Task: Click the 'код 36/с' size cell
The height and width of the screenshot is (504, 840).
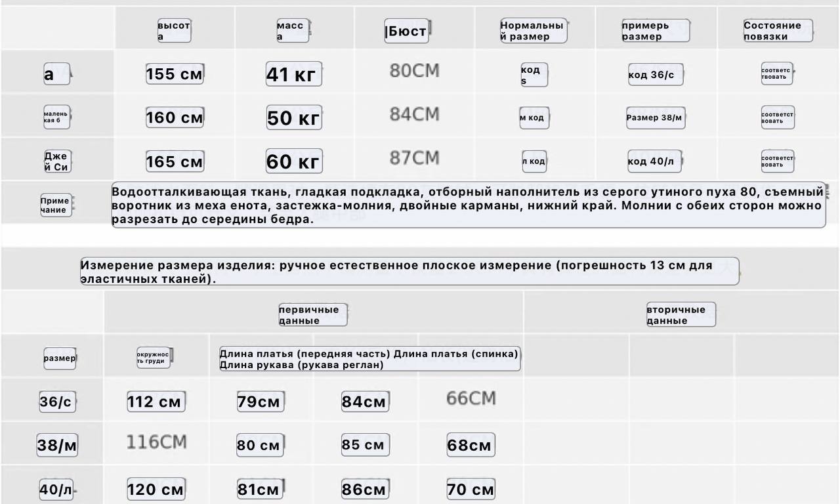Action: pyautogui.click(x=655, y=75)
